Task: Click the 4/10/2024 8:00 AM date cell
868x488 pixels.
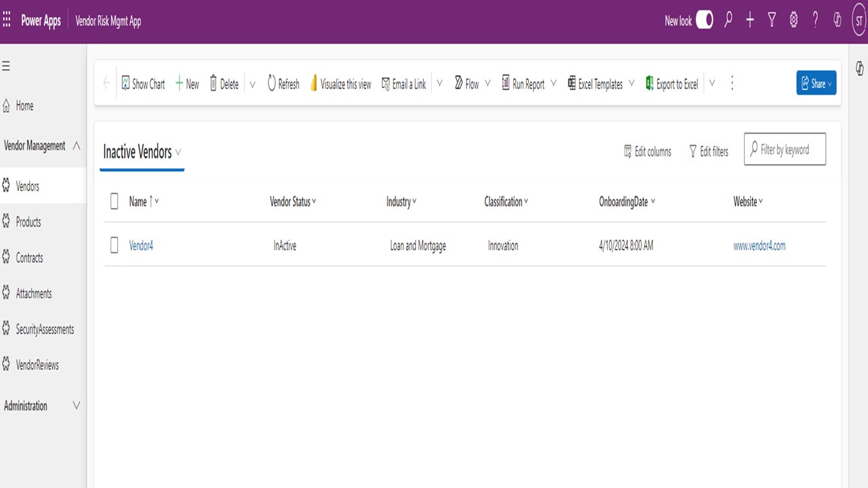Action: [626, 246]
